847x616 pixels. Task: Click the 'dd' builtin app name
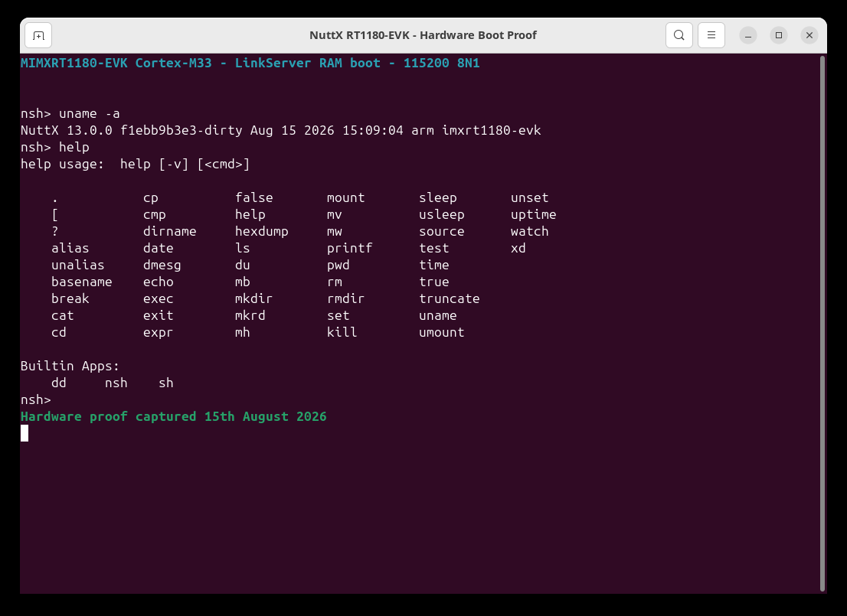[x=59, y=383]
